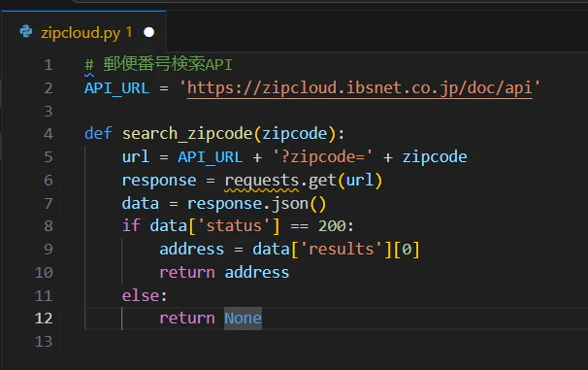
Task: Click line number 4 in the gutter
Action: click(48, 134)
